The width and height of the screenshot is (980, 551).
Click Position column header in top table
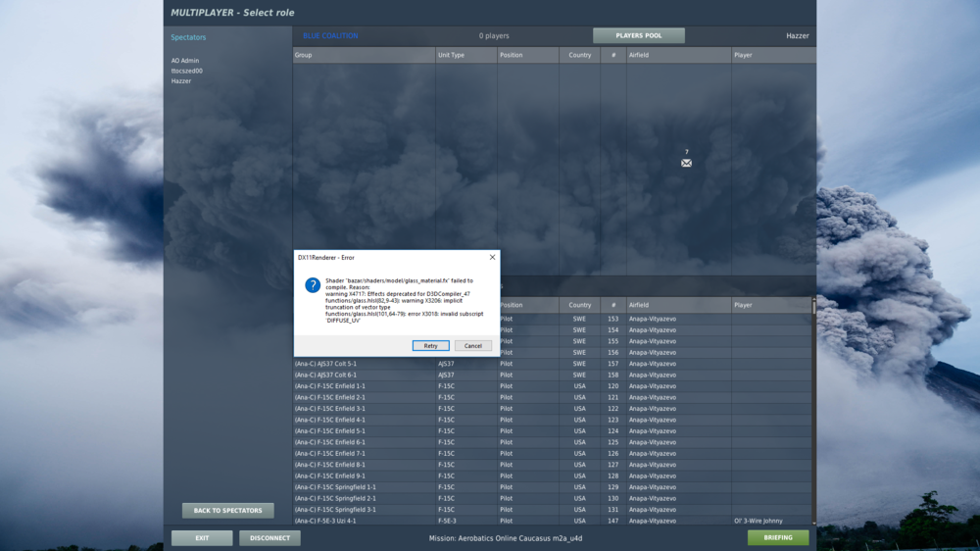(528, 55)
